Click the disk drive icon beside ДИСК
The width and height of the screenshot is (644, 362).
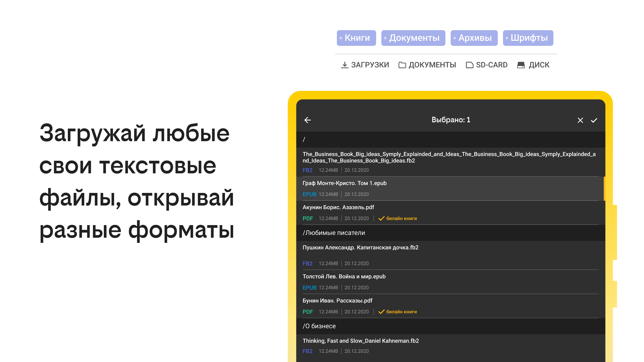(x=521, y=65)
